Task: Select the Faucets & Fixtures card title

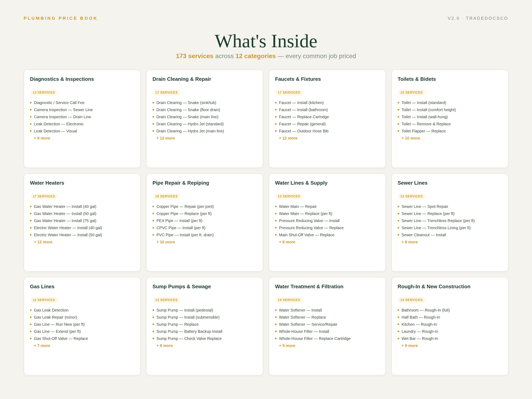Action: (x=298, y=79)
